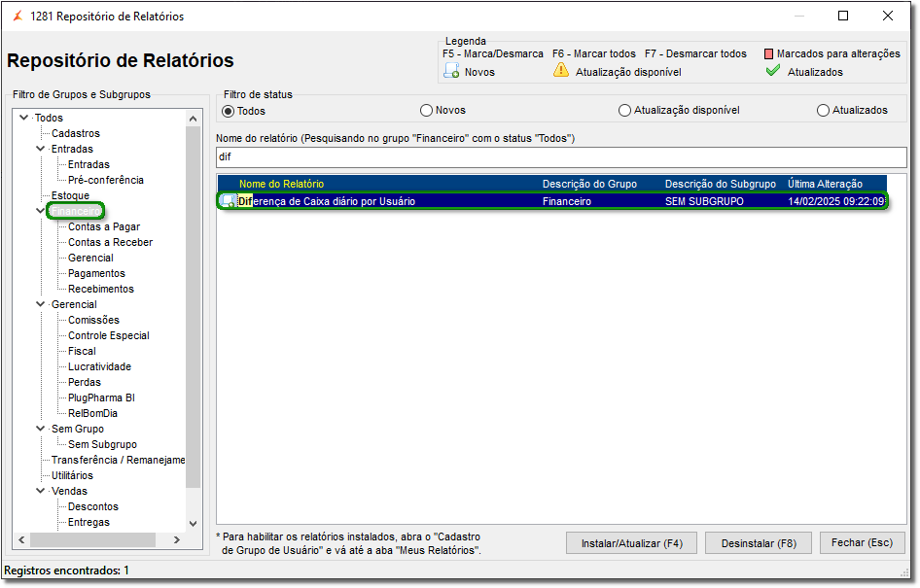Select the Todos status radio button
920x588 pixels.
point(228,111)
